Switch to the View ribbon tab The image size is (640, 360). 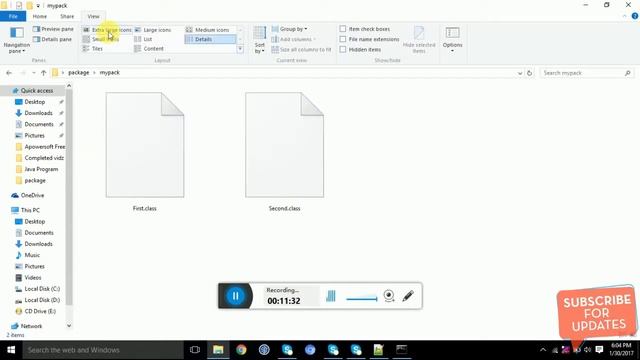93,16
